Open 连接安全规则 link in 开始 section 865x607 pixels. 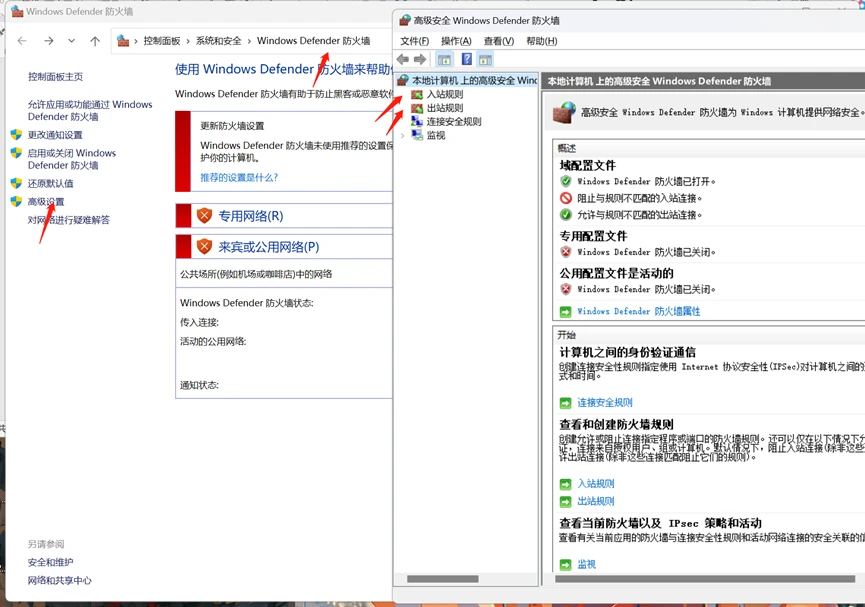coord(605,403)
